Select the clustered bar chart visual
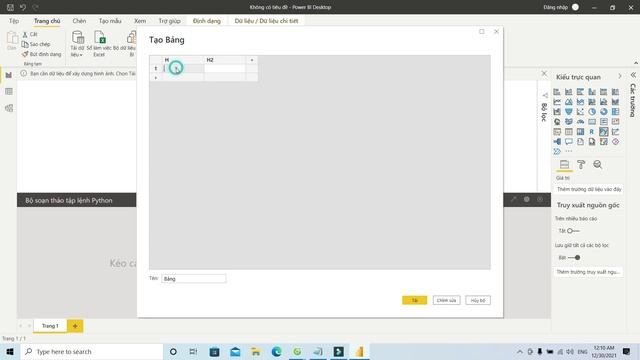This screenshot has height=360, width=640. pyautogui.click(x=580, y=92)
